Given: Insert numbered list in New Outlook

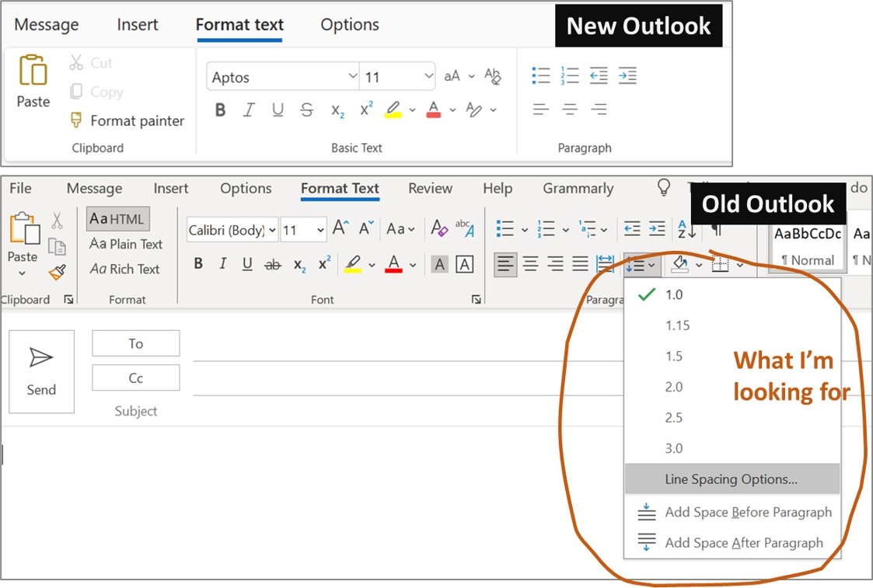Looking at the screenshot, I should [570, 75].
